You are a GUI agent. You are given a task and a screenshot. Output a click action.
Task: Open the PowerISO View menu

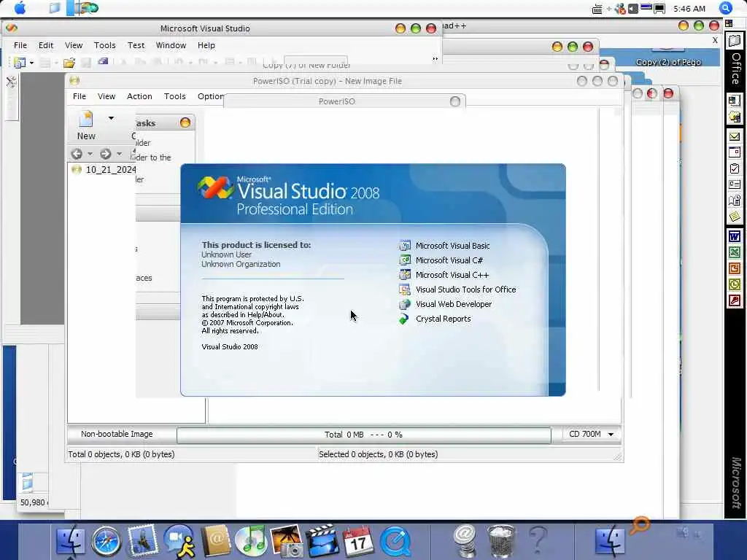[x=107, y=96]
